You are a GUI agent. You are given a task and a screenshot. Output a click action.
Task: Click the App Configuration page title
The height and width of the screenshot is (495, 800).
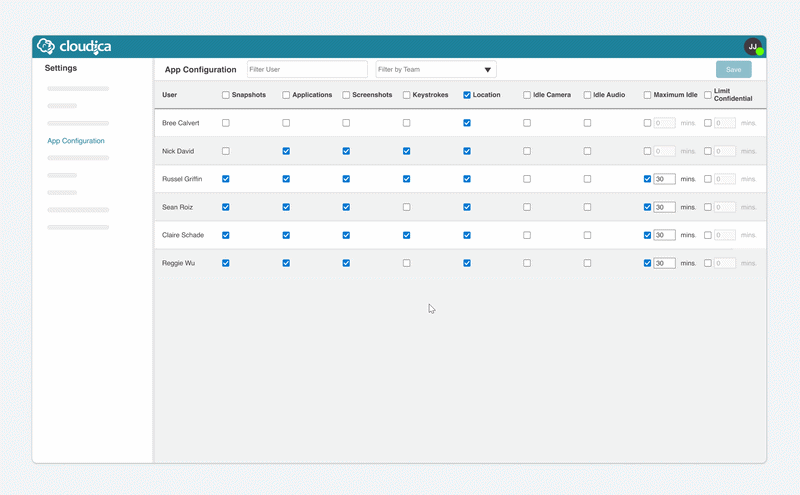tap(201, 69)
